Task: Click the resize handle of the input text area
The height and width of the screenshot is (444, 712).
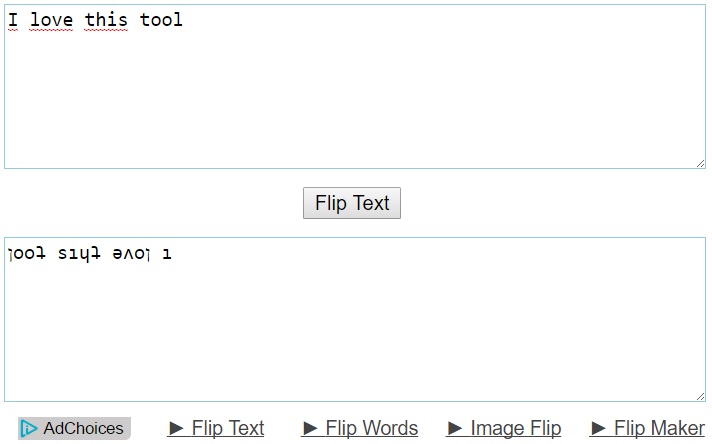Action: (x=701, y=163)
